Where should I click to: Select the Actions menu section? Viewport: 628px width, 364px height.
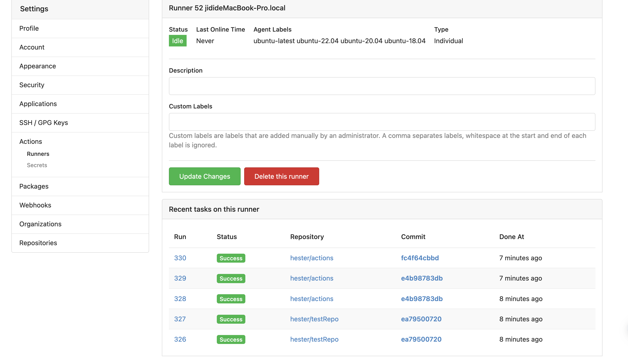click(31, 141)
